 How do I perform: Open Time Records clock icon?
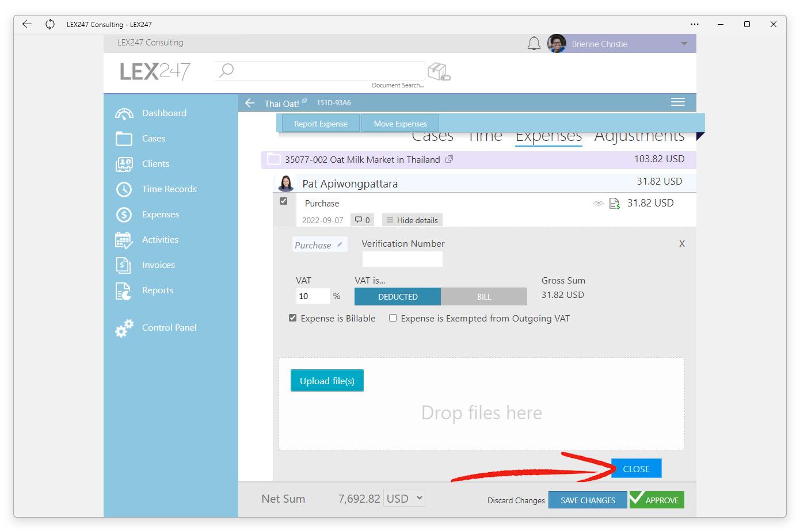(124, 189)
